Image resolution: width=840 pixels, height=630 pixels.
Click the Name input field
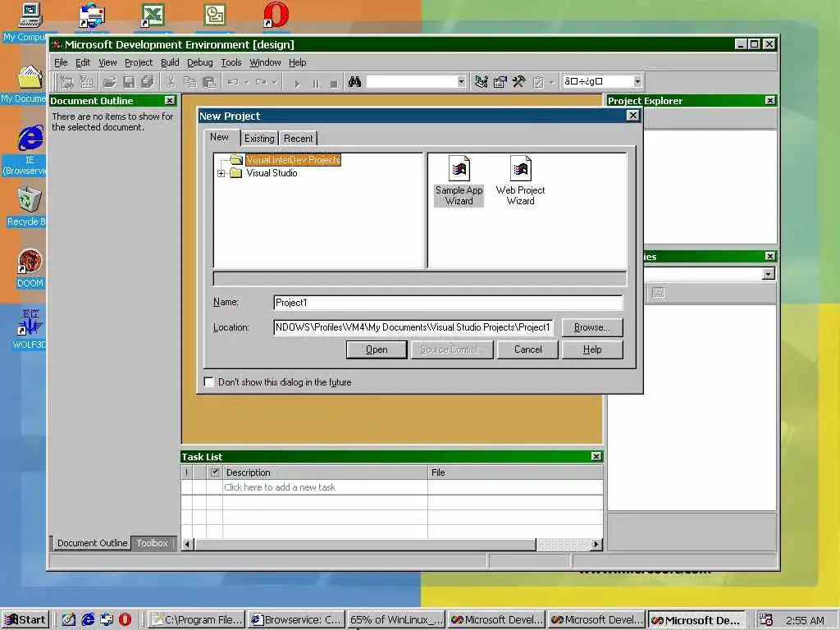coord(448,303)
